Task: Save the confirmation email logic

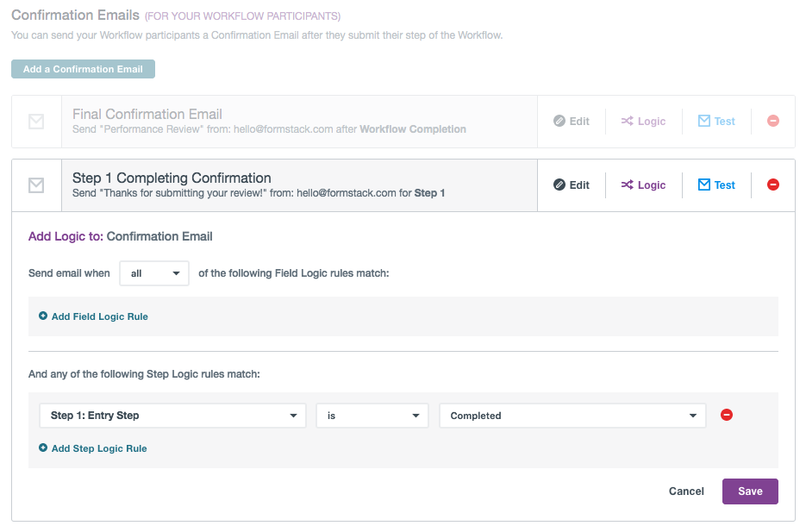Action: (x=750, y=491)
